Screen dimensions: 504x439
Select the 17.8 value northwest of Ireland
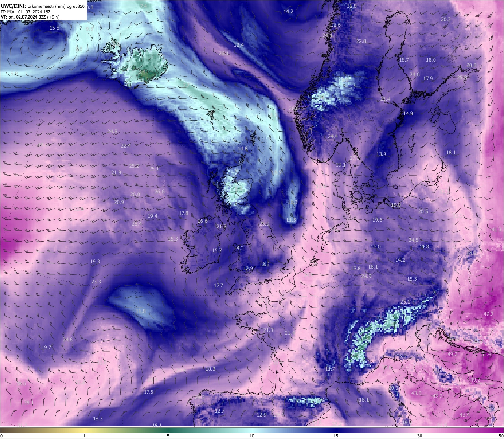pos(183,213)
